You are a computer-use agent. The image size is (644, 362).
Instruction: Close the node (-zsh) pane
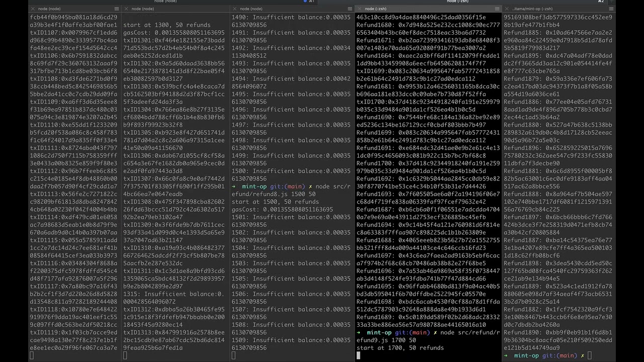[x=360, y=9]
